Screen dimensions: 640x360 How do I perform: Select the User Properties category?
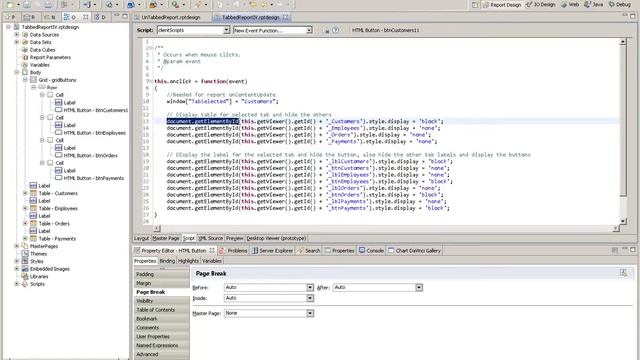(x=162, y=337)
